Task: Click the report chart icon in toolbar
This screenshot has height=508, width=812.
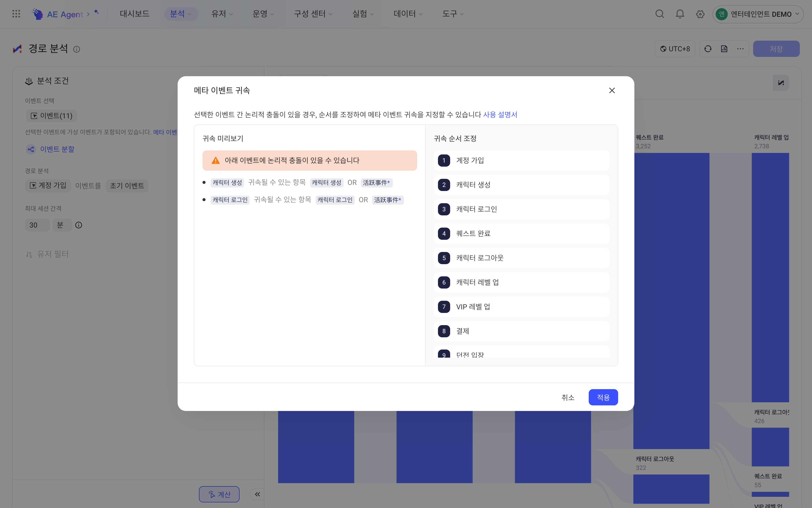Action: (x=724, y=49)
